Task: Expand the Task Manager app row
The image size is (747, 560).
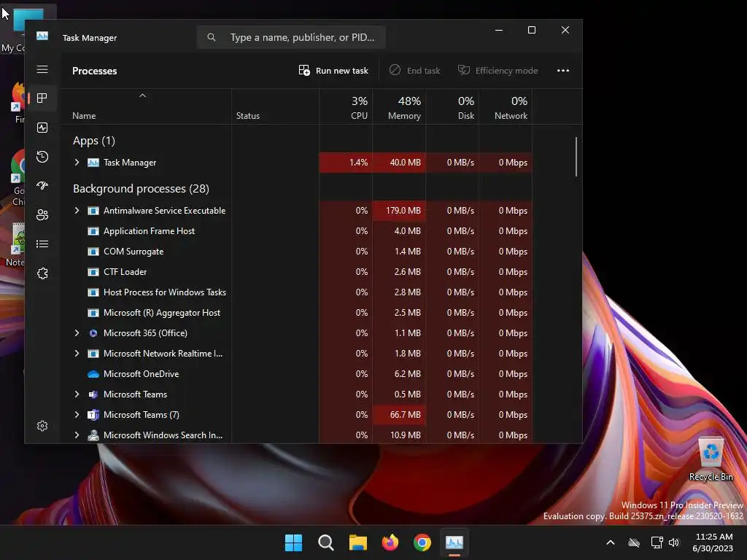Action: [x=77, y=163]
